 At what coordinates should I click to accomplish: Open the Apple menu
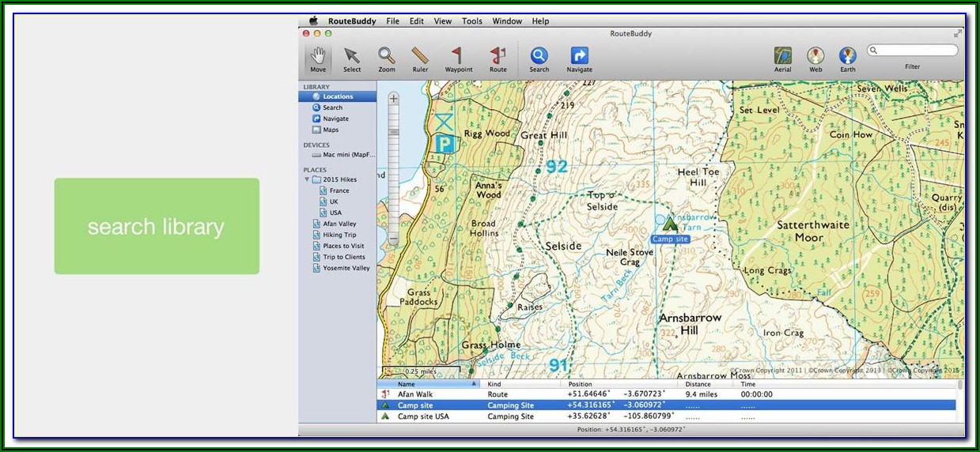[312, 21]
